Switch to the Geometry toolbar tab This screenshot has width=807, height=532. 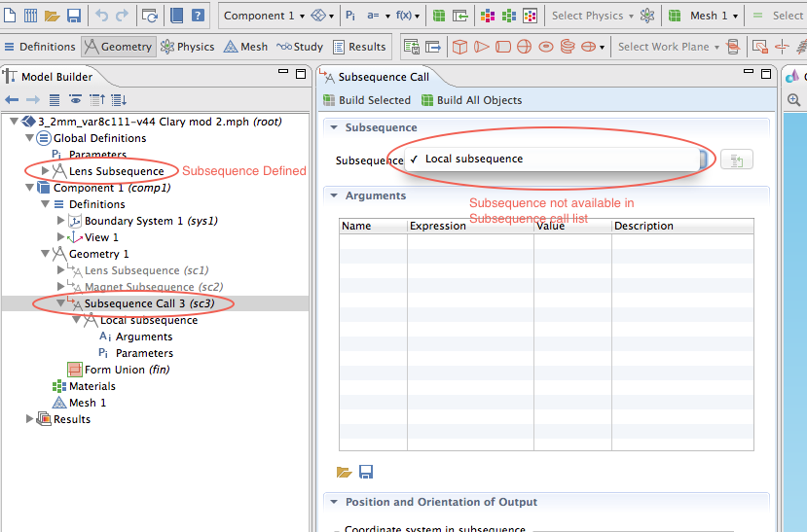(x=119, y=47)
